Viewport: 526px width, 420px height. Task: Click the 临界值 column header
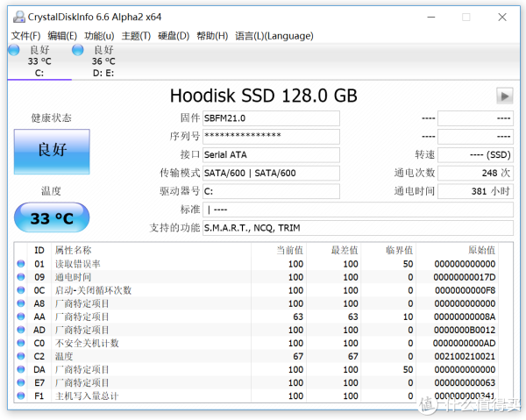(400, 250)
